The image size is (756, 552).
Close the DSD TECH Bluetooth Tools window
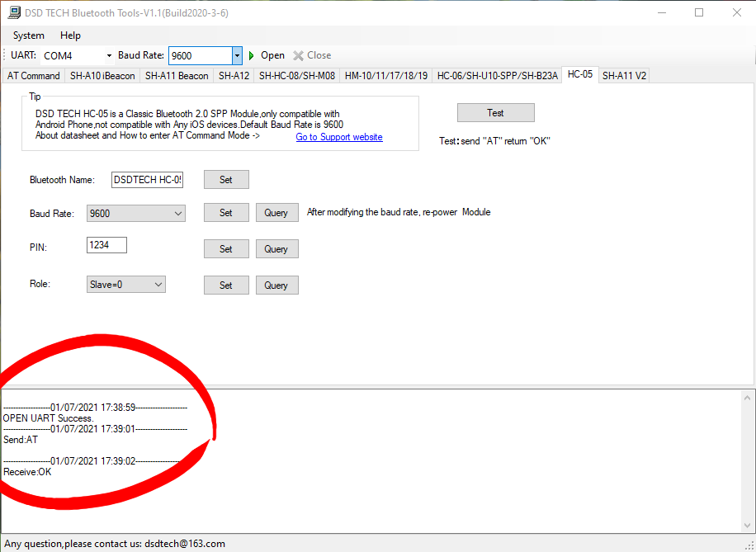[x=737, y=13]
